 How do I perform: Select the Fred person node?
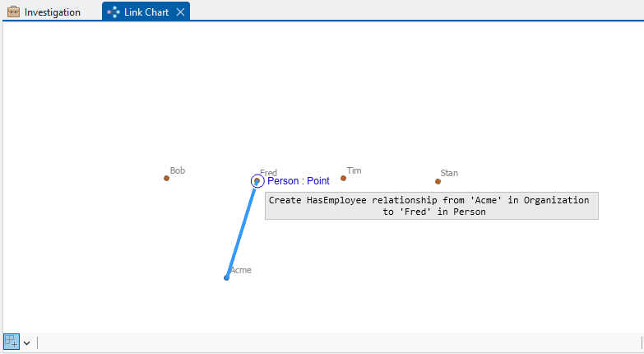coord(257,181)
